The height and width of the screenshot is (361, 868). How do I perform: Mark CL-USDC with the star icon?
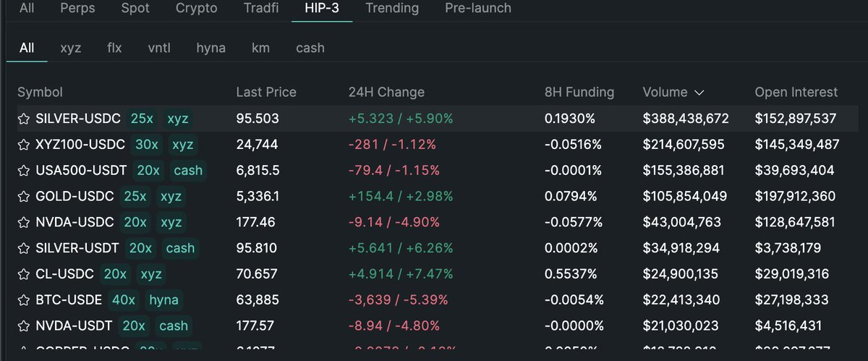tap(24, 274)
